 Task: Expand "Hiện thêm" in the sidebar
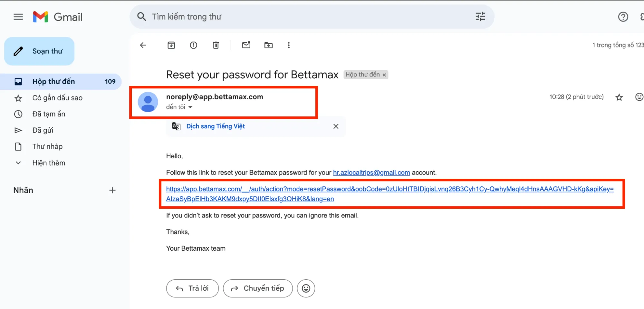[48, 163]
